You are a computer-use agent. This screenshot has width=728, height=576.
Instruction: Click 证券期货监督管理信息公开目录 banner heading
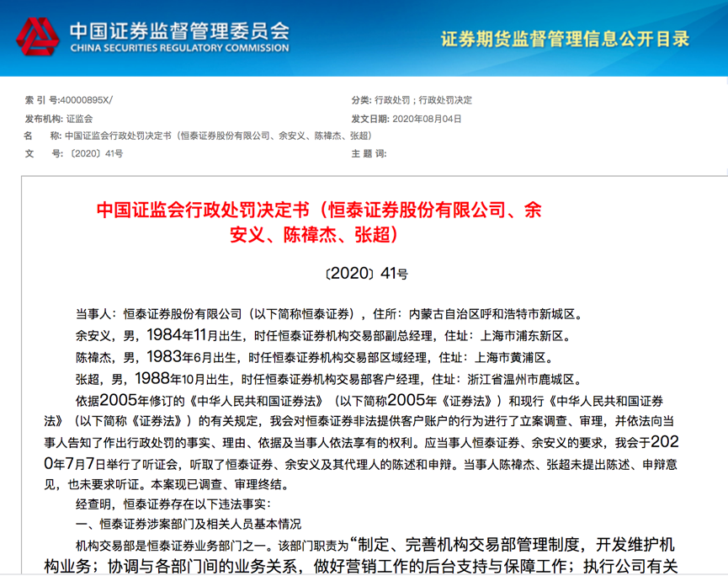565,39
